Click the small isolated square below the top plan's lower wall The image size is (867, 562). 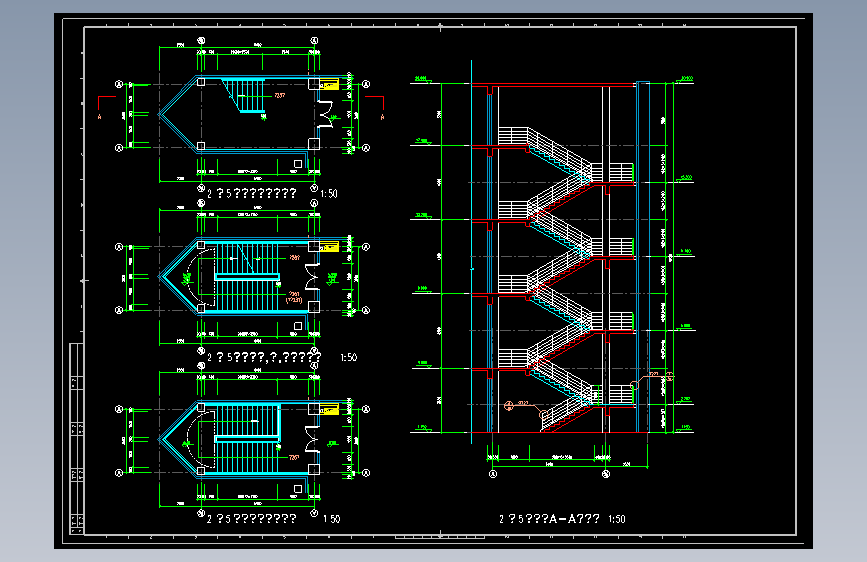[x=298, y=164]
